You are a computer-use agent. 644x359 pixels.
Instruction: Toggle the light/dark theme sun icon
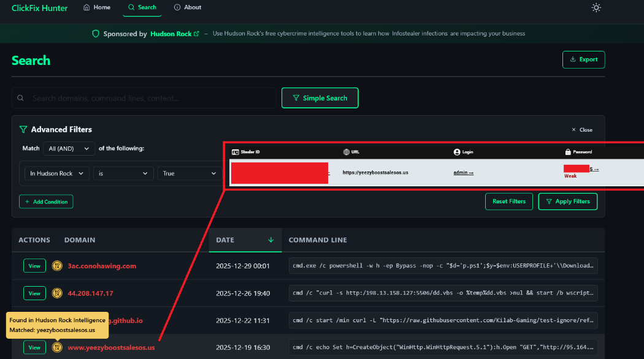[x=596, y=7]
